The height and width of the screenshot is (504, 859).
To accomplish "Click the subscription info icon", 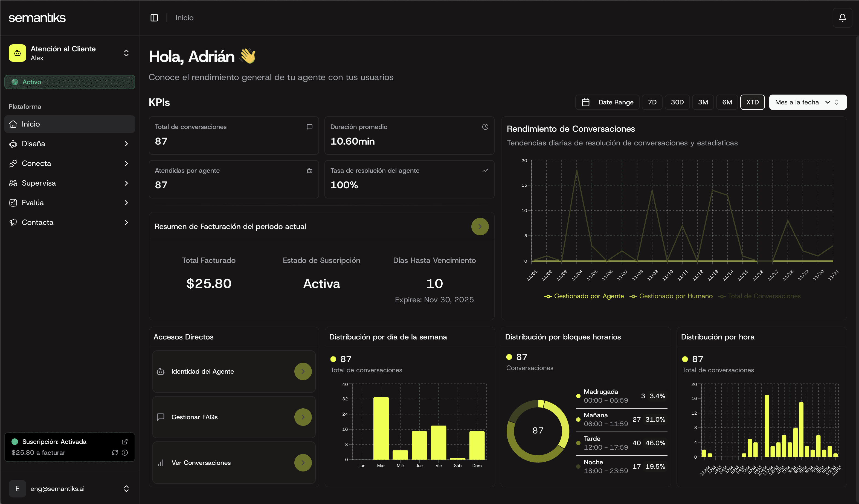I will (x=125, y=453).
